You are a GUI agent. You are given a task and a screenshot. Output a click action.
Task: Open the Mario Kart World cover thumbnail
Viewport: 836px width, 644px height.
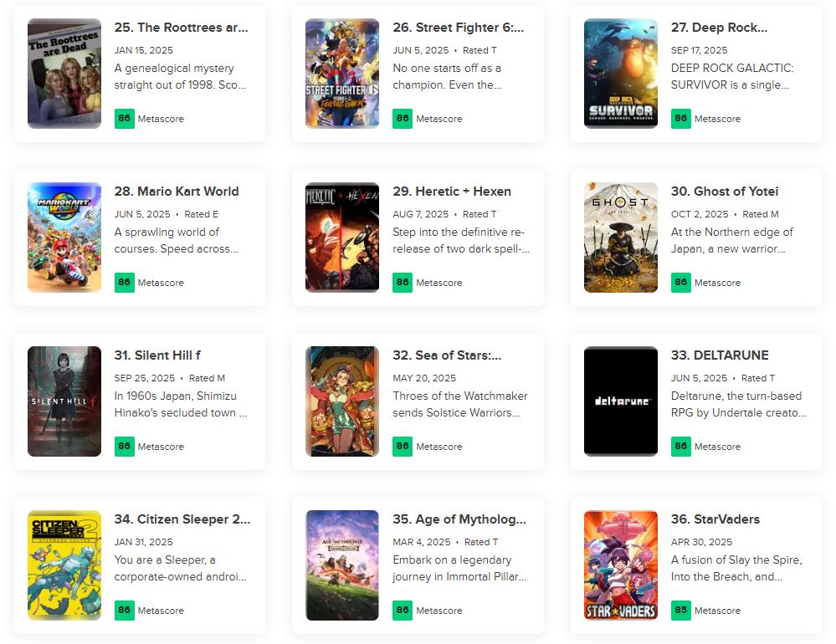tap(64, 238)
